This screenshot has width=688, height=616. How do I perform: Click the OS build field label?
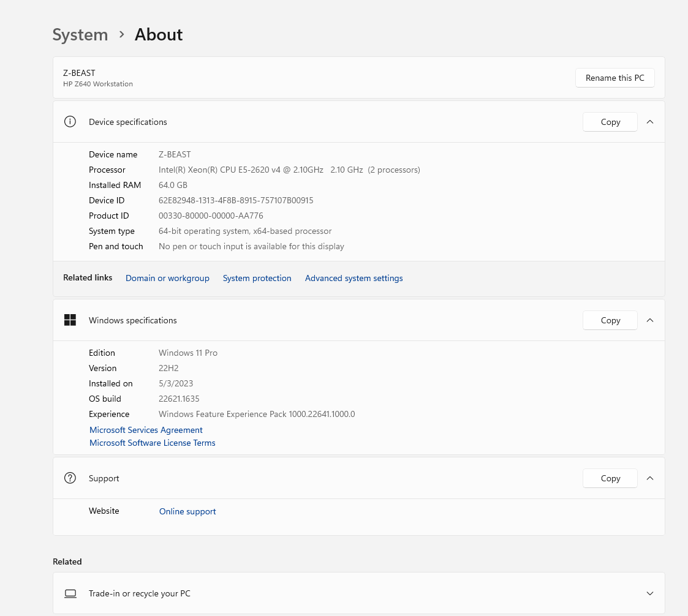point(105,399)
